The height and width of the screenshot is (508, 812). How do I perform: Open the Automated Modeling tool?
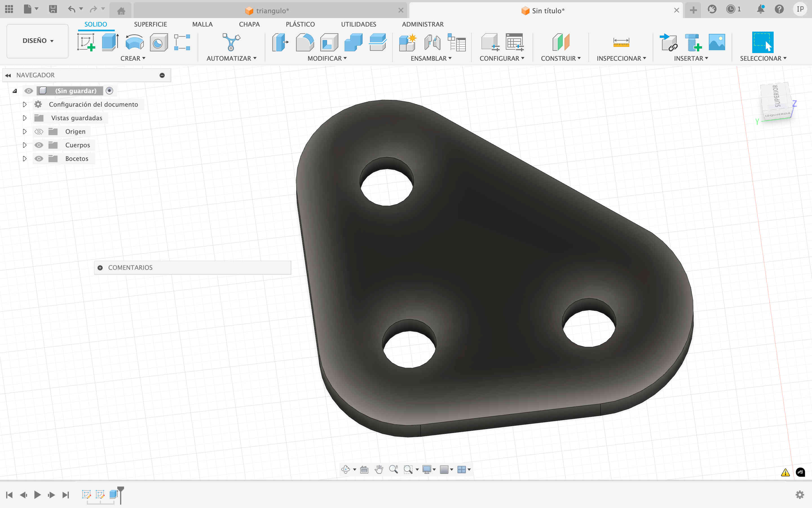point(231,42)
